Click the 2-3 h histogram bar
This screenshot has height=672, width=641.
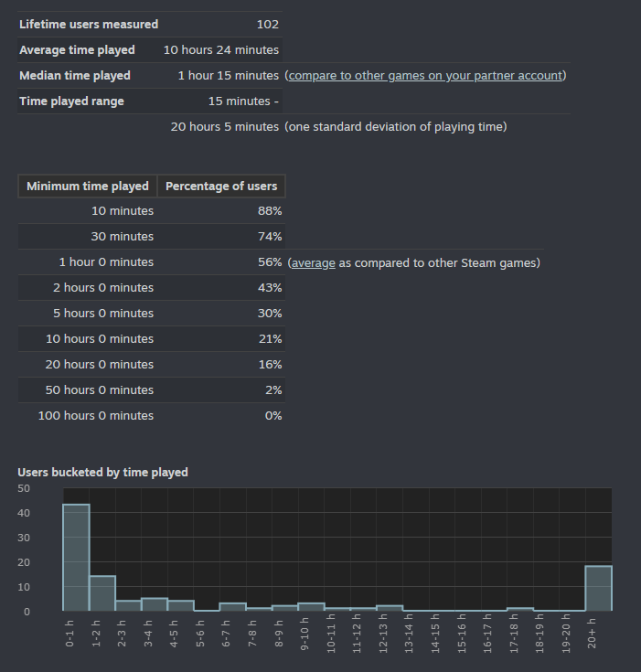coord(128,605)
